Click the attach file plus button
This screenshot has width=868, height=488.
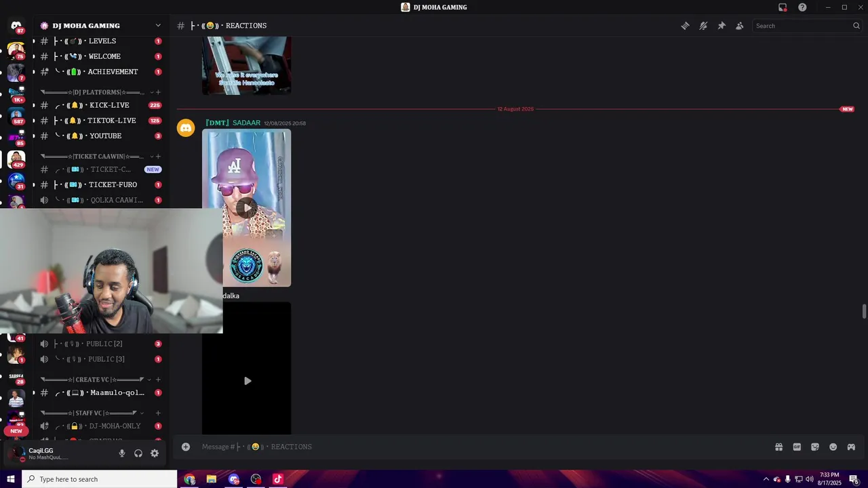point(186,447)
